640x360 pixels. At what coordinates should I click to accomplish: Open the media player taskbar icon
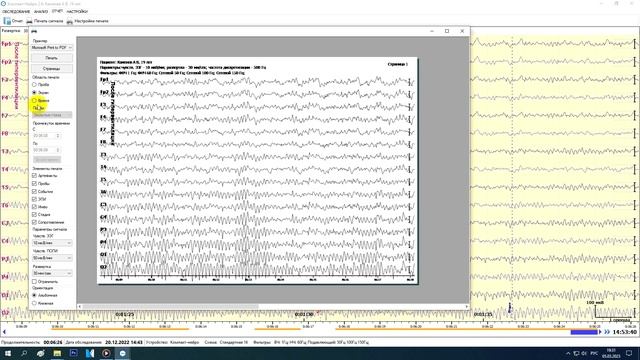(106, 353)
